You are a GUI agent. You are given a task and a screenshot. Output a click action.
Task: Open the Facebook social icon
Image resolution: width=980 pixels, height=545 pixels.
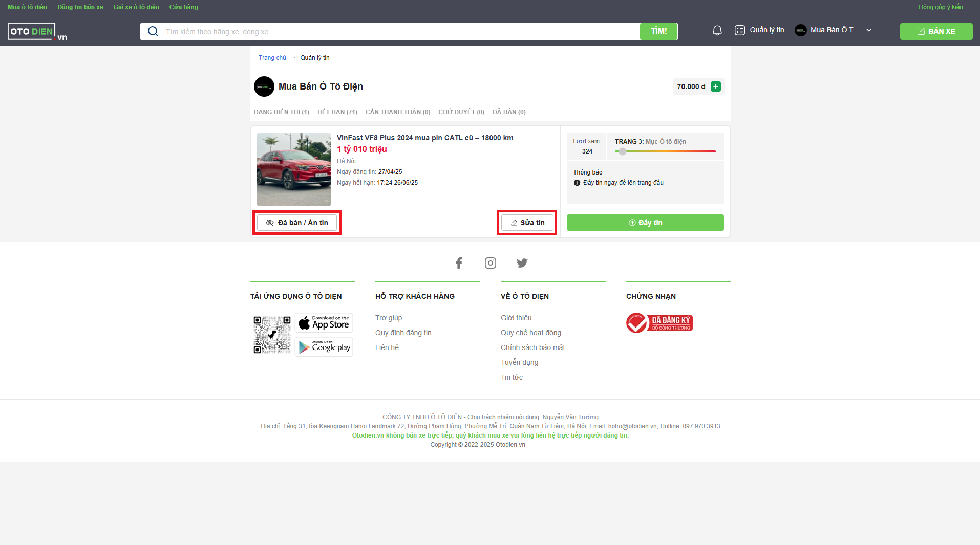(459, 263)
